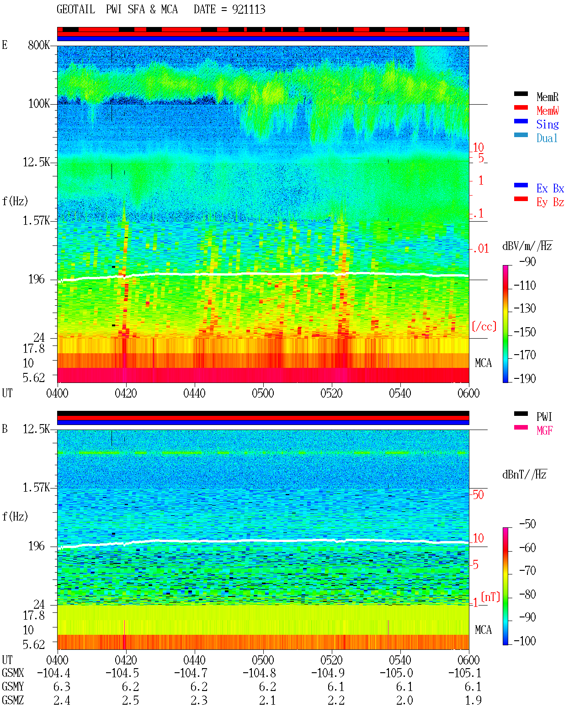The image size is (585, 728).
Task: Click the black PWI legend swatch
Action: 521,414
